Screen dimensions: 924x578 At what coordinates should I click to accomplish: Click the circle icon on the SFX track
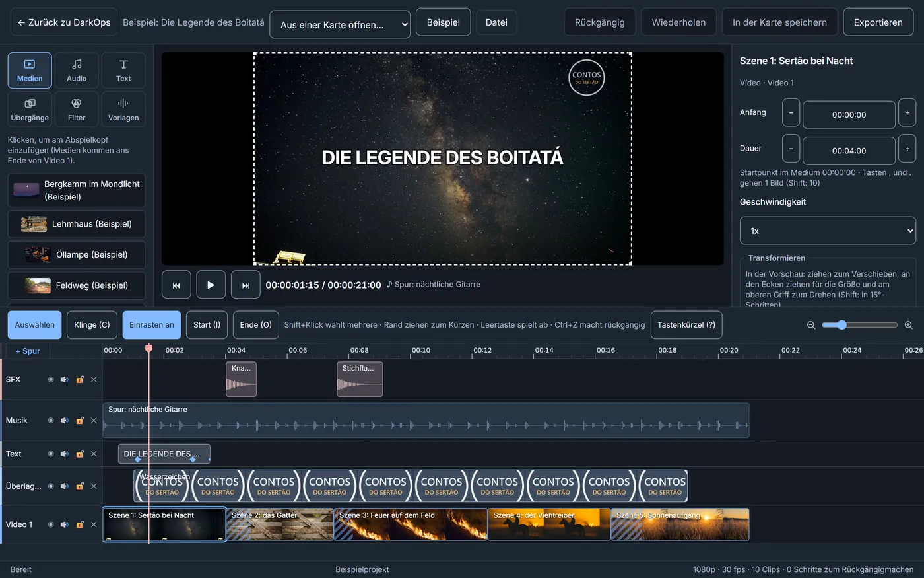51,380
